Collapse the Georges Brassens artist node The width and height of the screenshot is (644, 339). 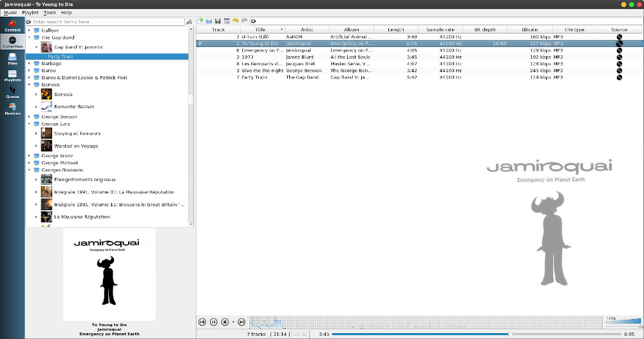29,170
